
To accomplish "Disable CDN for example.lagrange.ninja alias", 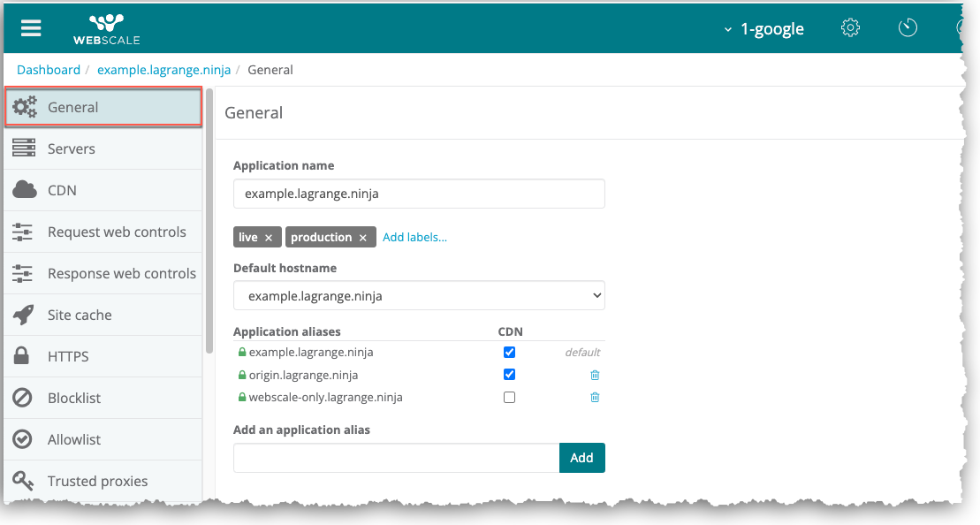I will [509, 352].
